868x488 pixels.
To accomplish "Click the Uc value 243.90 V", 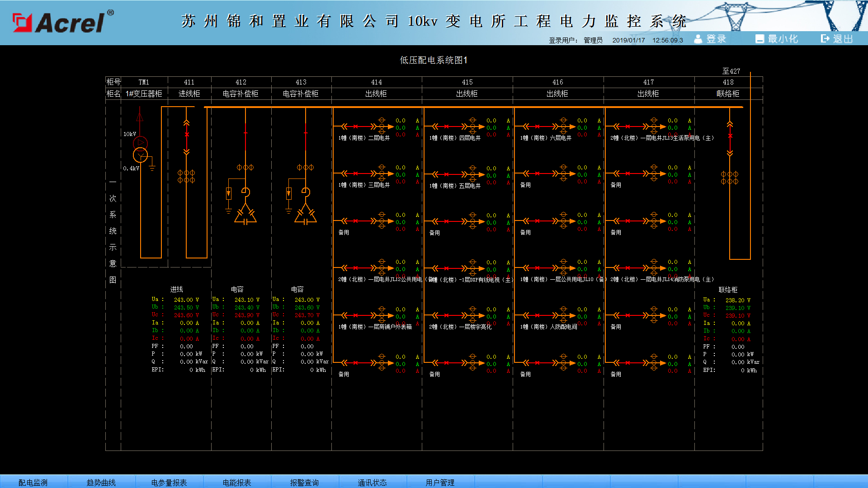I will [x=247, y=315].
